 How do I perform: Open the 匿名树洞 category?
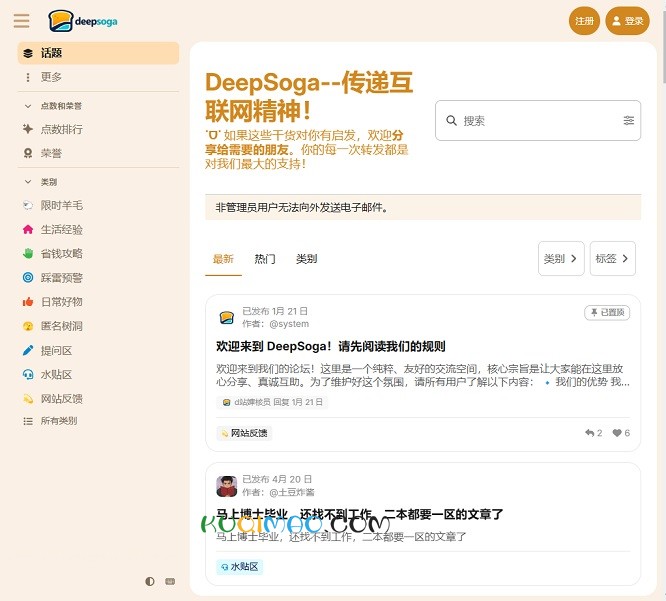tap(98, 326)
